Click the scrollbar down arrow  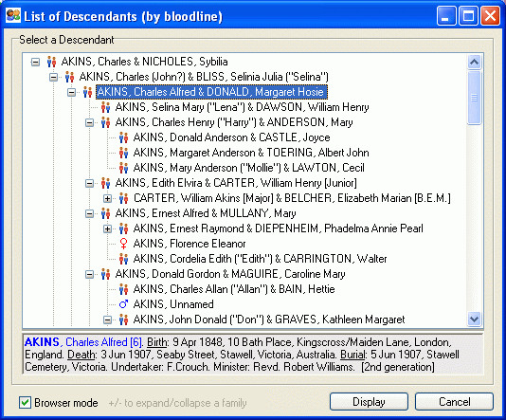click(475, 320)
